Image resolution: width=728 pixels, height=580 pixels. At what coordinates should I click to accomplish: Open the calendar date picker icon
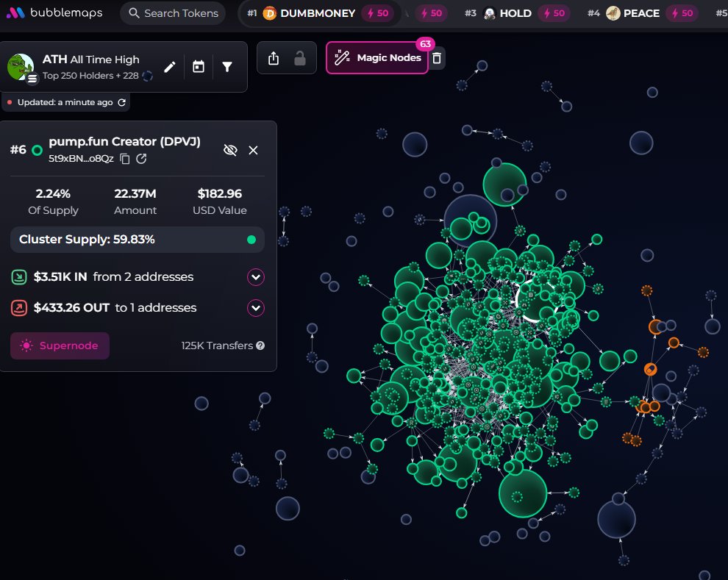[198, 67]
